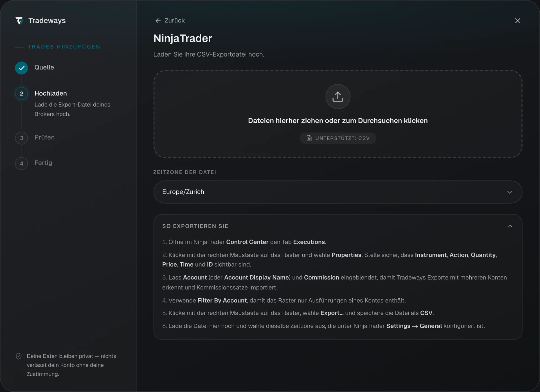Image resolution: width=540 pixels, height=392 pixels.
Task: Click the 'Deine Daten bleiben privat' notice
Action: tap(71, 365)
